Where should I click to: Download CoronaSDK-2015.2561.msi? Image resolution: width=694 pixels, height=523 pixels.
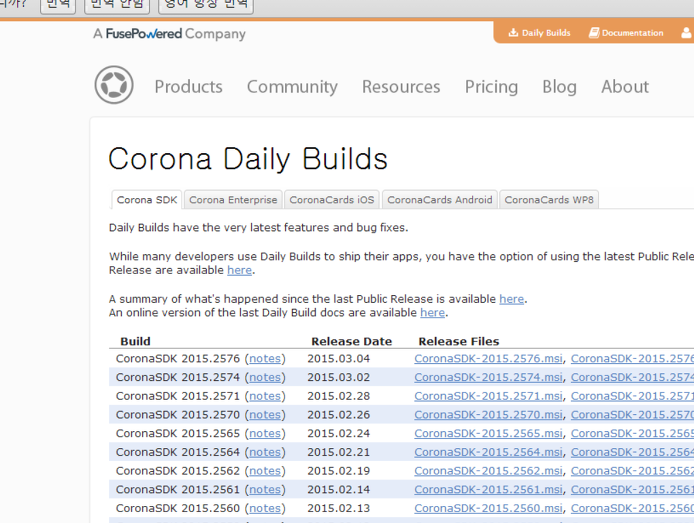click(489, 490)
